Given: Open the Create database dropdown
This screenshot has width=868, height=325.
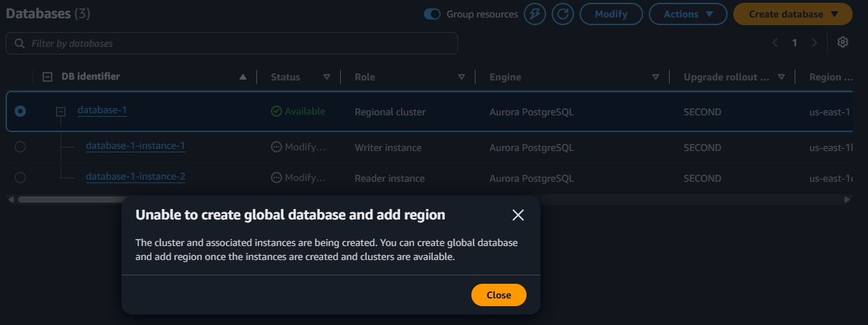Looking at the screenshot, I should [793, 14].
